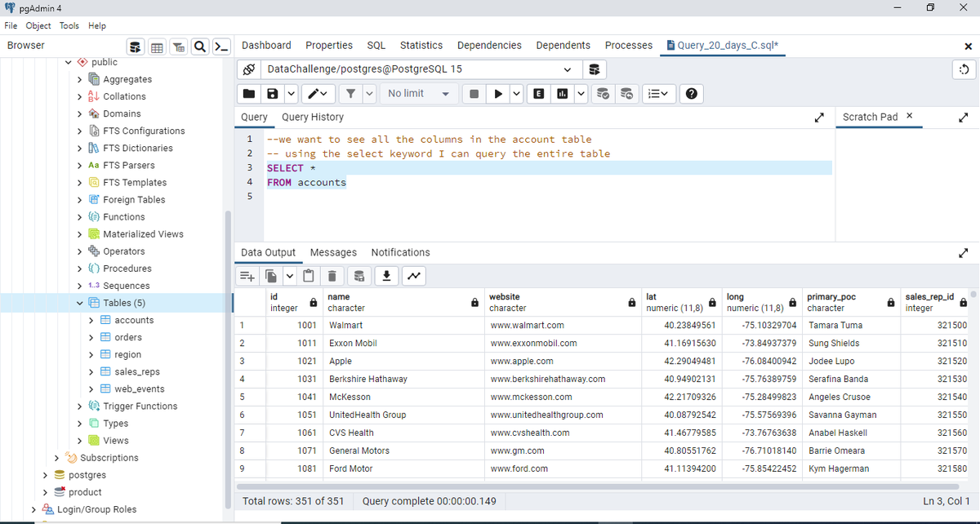Open the Messages tab
Image resolution: width=980 pixels, height=524 pixels.
coord(333,252)
